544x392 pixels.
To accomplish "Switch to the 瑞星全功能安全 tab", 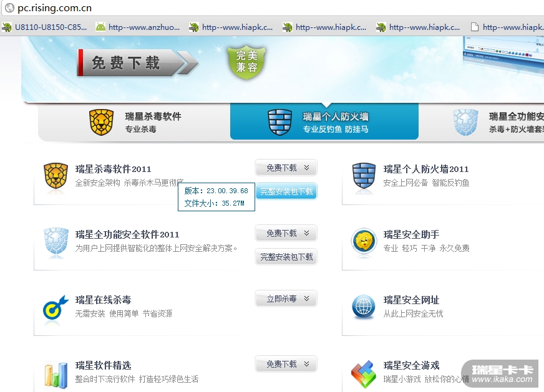I will tap(481, 122).
